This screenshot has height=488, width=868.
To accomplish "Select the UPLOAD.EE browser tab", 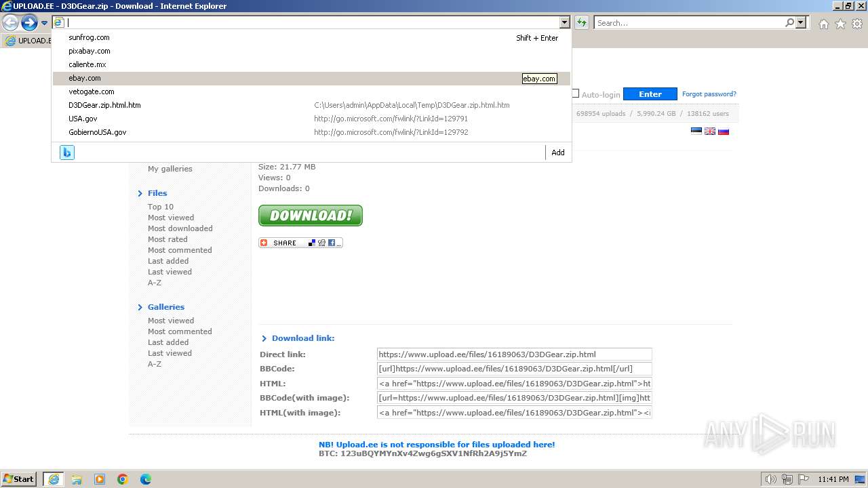I will (x=27, y=41).
